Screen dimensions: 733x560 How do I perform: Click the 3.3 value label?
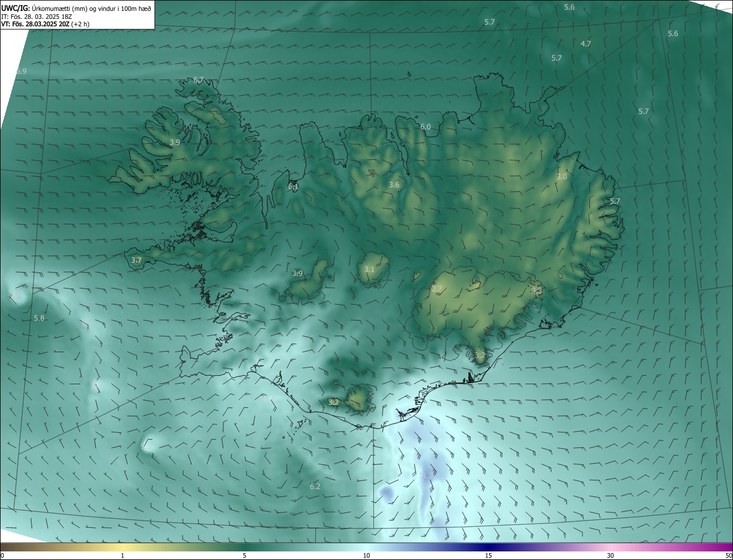pos(537,291)
